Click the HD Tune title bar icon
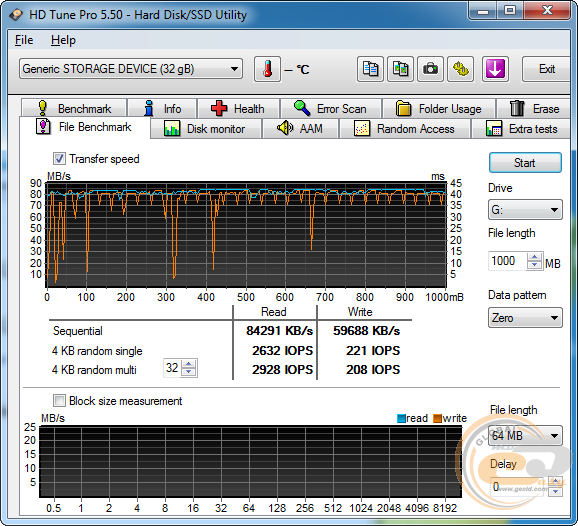The image size is (578, 526). (x=16, y=15)
